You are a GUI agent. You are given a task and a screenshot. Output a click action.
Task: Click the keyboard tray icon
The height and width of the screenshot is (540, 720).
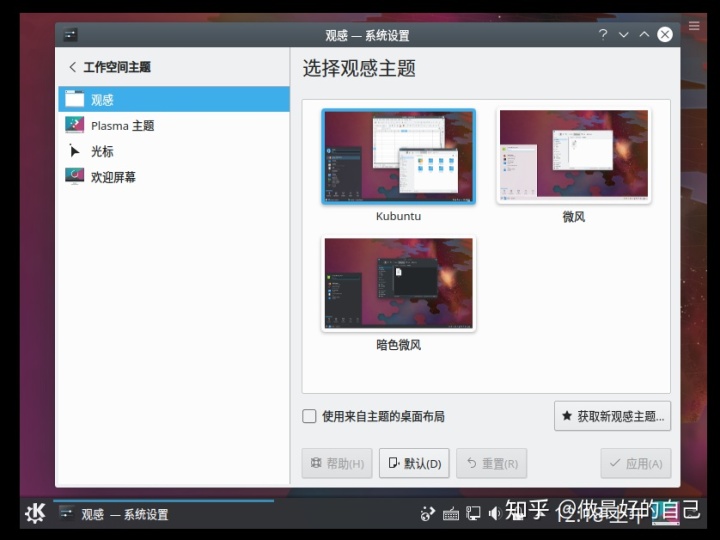[451, 514]
